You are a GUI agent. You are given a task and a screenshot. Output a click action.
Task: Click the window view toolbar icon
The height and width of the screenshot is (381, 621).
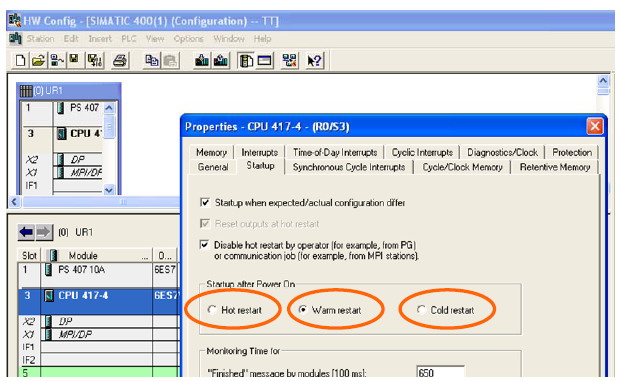(x=265, y=61)
